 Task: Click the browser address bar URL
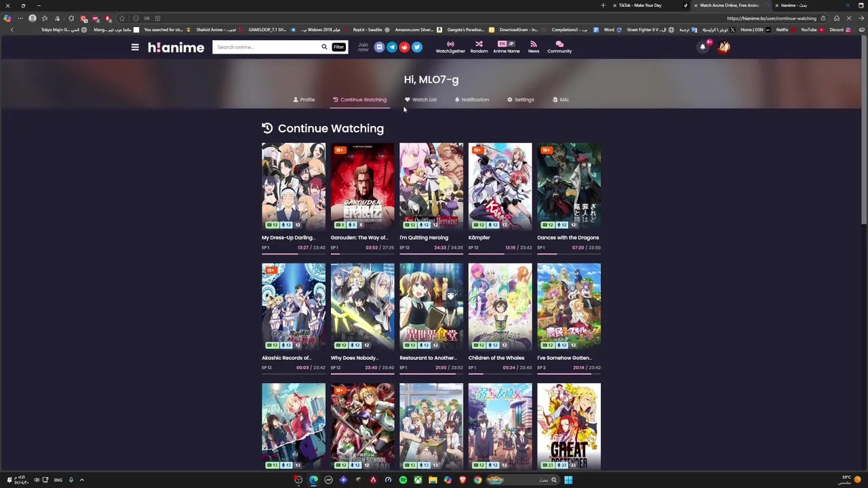coord(772,18)
